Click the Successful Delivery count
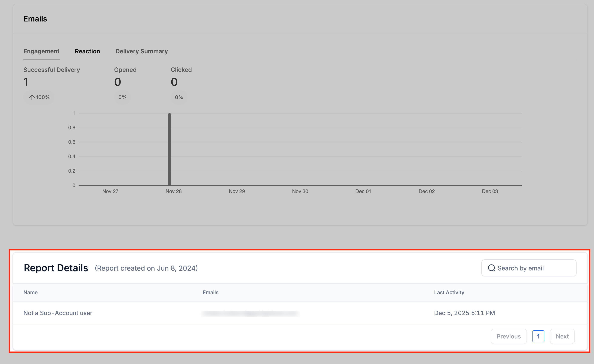This screenshot has height=364, width=594. tap(26, 82)
